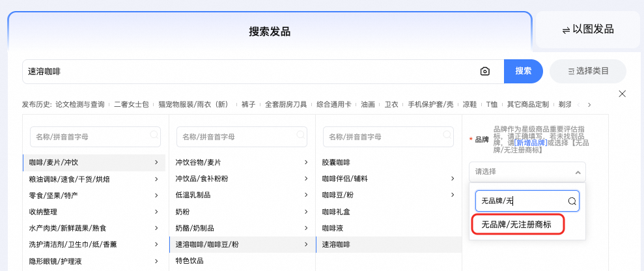Choose 二奢女士包 from publish history

(x=132, y=105)
